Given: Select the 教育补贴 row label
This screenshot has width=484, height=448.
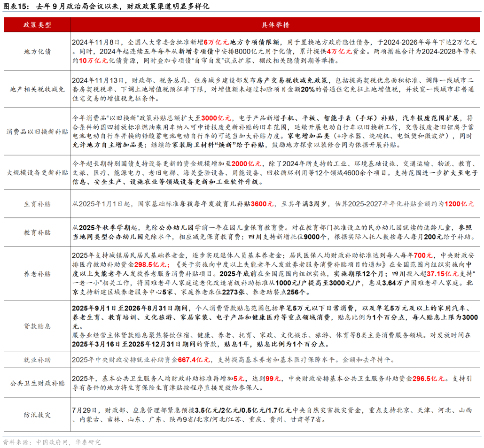Looking at the screenshot, I should pos(37,232).
